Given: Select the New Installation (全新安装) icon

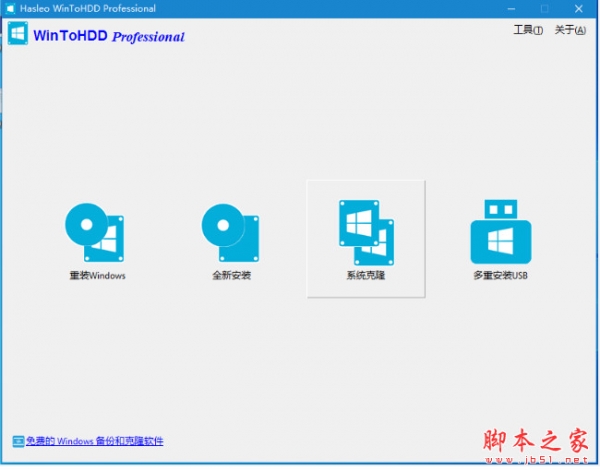Looking at the screenshot, I should click(230, 233).
